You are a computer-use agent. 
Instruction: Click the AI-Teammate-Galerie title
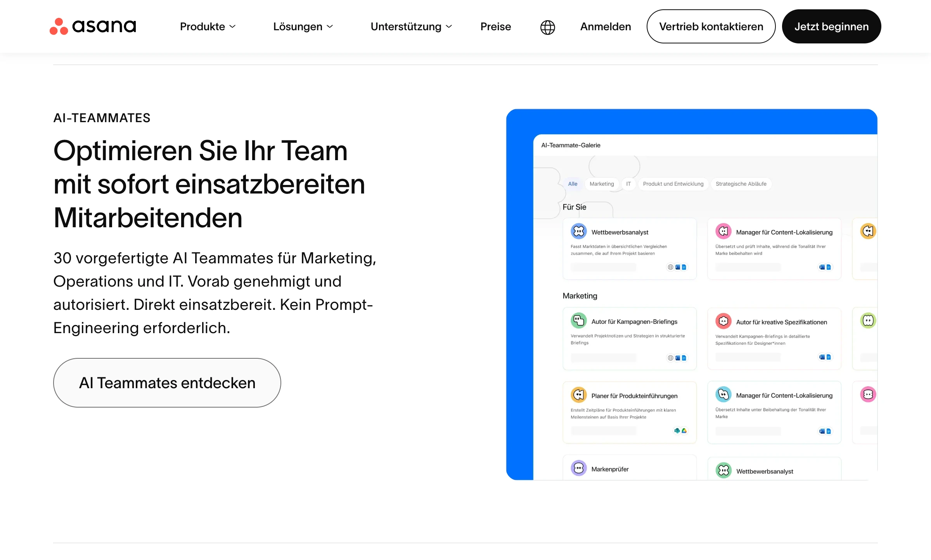[x=571, y=145]
